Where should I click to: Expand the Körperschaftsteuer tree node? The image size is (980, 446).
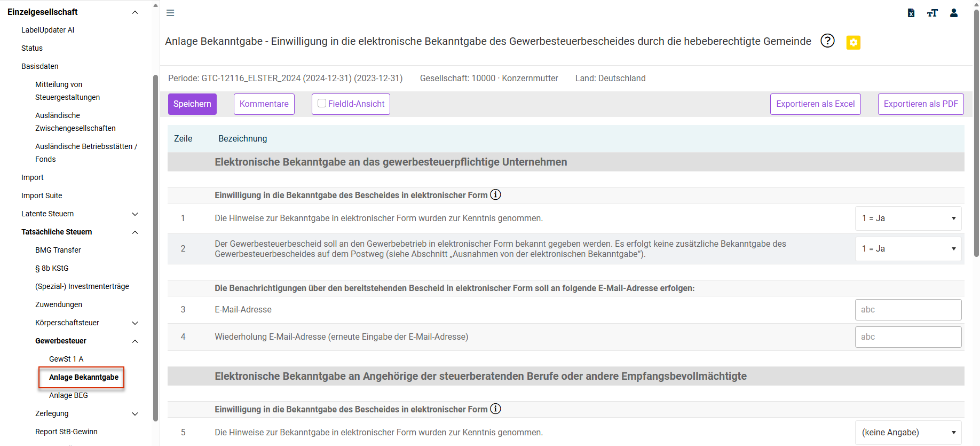(135, 323)
